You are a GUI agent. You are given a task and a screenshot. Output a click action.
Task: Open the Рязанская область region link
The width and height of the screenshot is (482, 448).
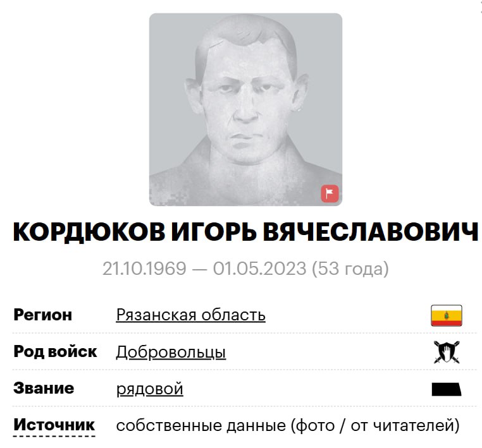(190, 315)
